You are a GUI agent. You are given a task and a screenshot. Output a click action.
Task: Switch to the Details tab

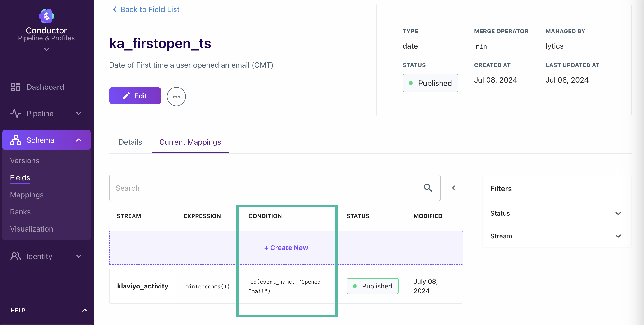[130, 142]
